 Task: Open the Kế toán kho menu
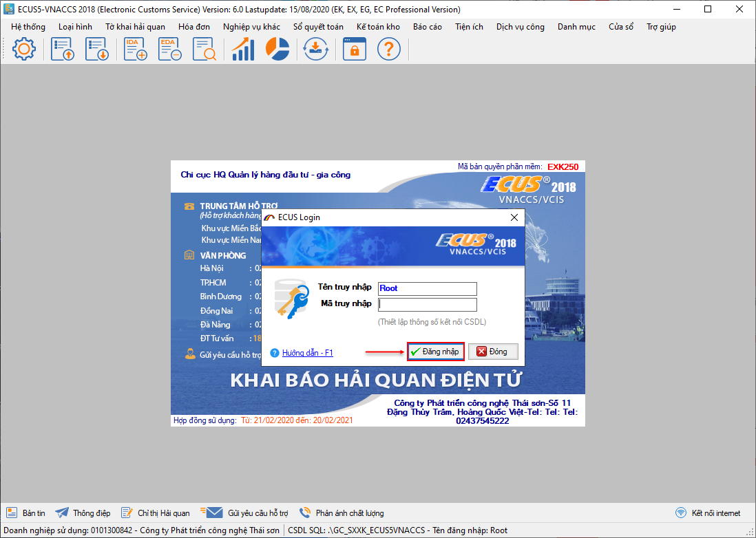pos(379,27)
